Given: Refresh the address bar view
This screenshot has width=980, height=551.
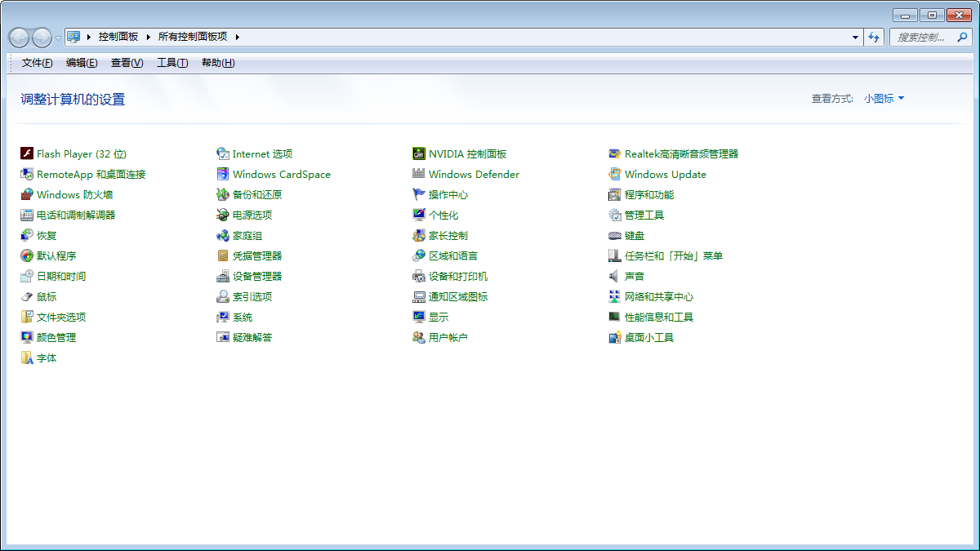Looking at the screenshot, I should pos(874,37).
